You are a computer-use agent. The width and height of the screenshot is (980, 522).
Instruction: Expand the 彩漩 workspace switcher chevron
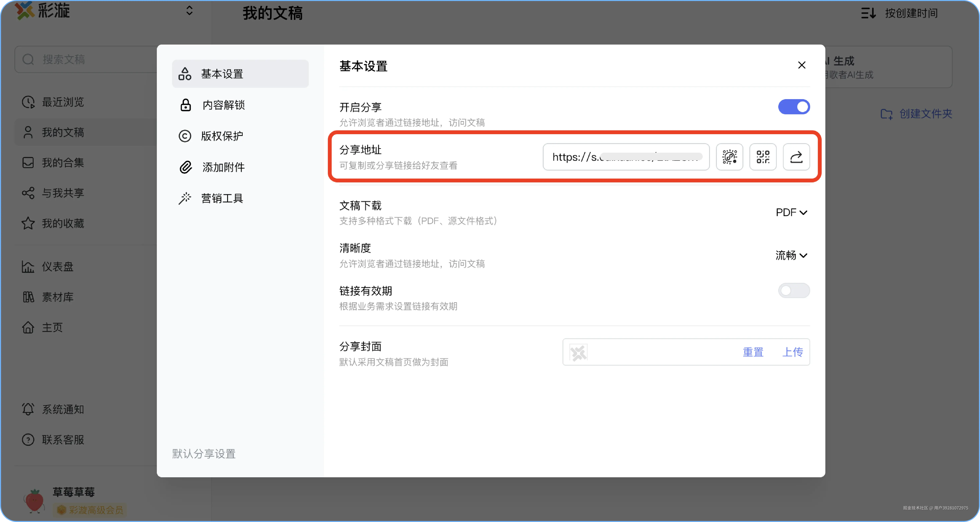click(189, 11)
